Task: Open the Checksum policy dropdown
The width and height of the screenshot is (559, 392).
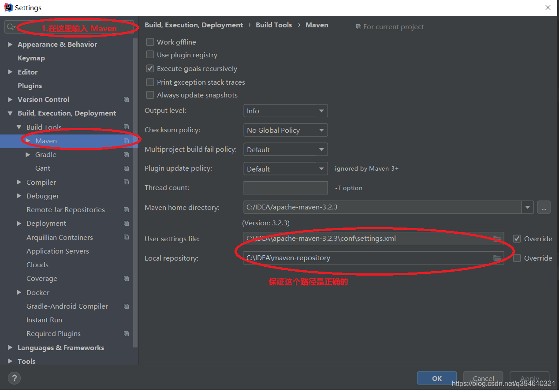Action: [285, 130]
